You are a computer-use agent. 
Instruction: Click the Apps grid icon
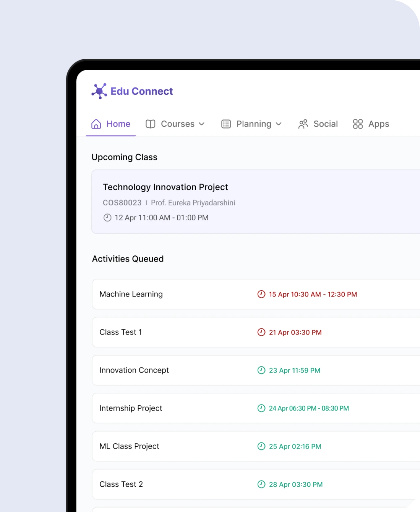[358, 124]
